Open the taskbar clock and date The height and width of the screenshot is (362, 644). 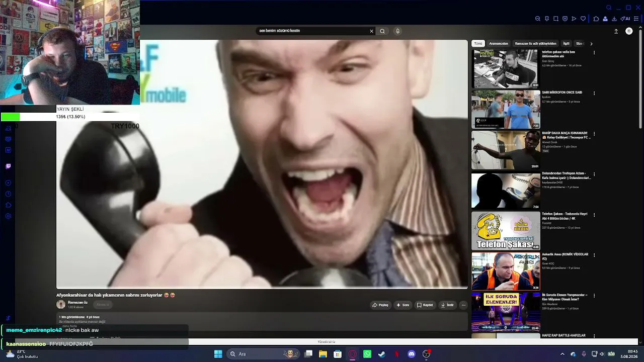click(x=629, y=354)
